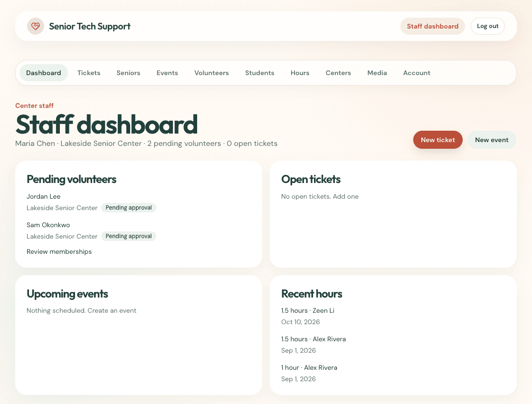
Task: Switch to the Tickets tab
Action: click(89, 73)
